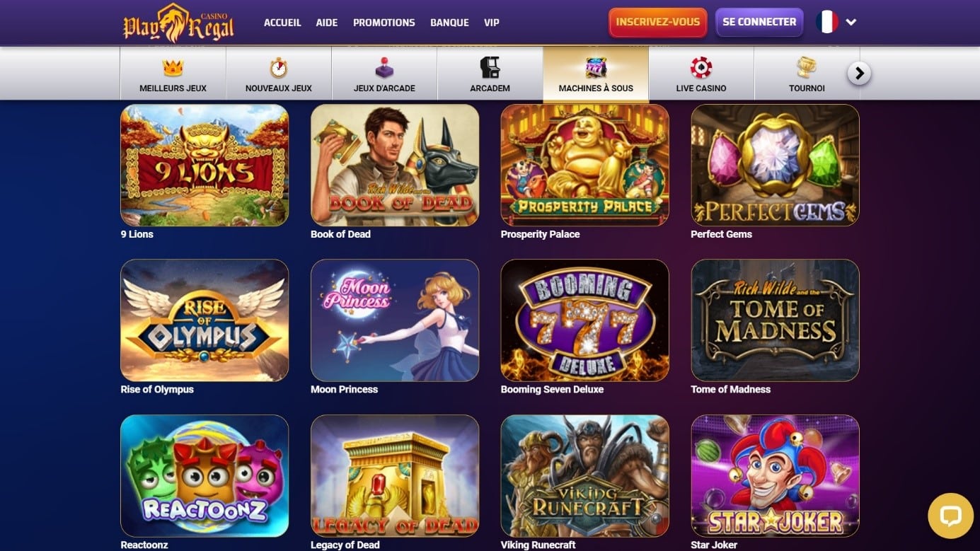
Task: Launch the Book of Dead game thumbnail
Action: point(395,166)
